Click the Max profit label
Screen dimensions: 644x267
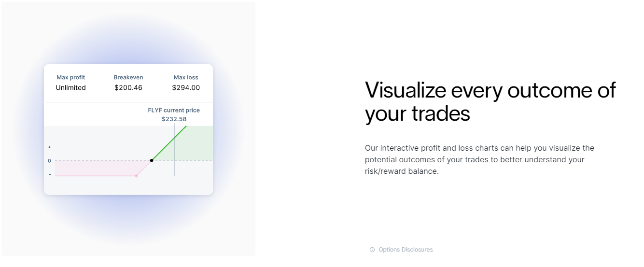coord(70,77)
